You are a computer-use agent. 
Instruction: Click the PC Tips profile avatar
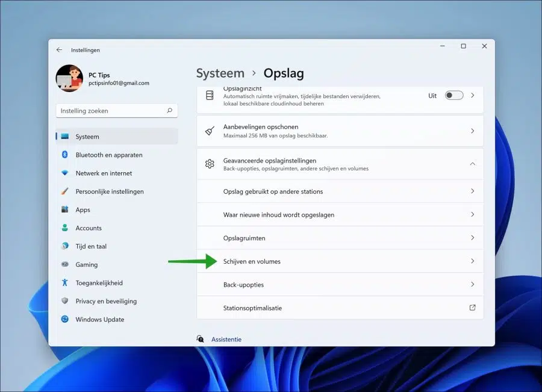tap(69, 78)
